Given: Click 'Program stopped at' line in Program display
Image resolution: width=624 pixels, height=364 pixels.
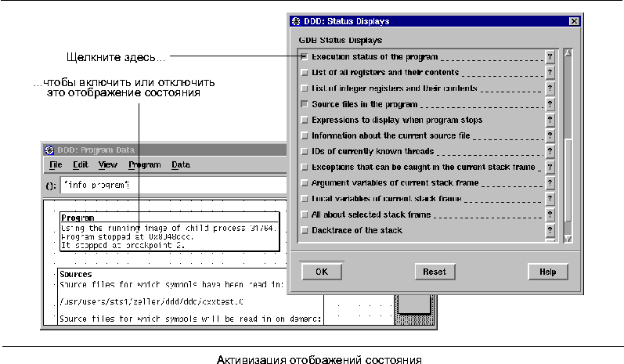Looking at the screenshot, I should point(128,236).
